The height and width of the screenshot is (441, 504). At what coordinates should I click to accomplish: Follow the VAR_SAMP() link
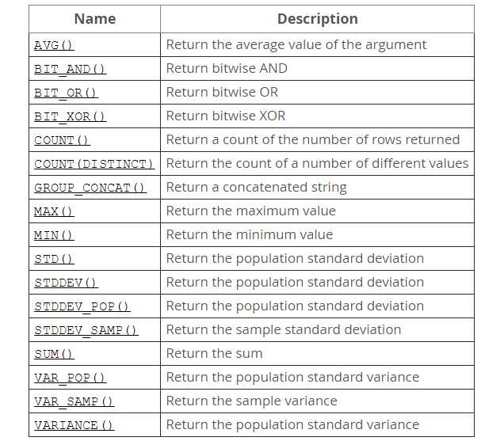click(x=74, y=401)
